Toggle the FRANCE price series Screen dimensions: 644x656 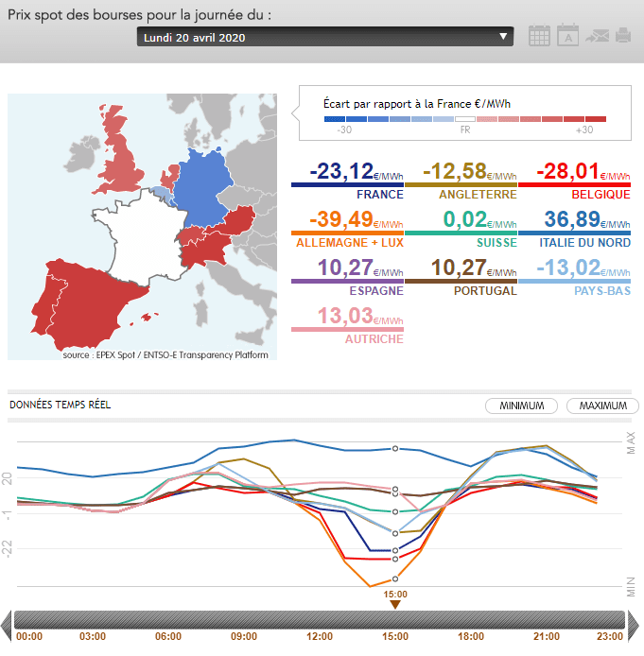pos(348,181)
